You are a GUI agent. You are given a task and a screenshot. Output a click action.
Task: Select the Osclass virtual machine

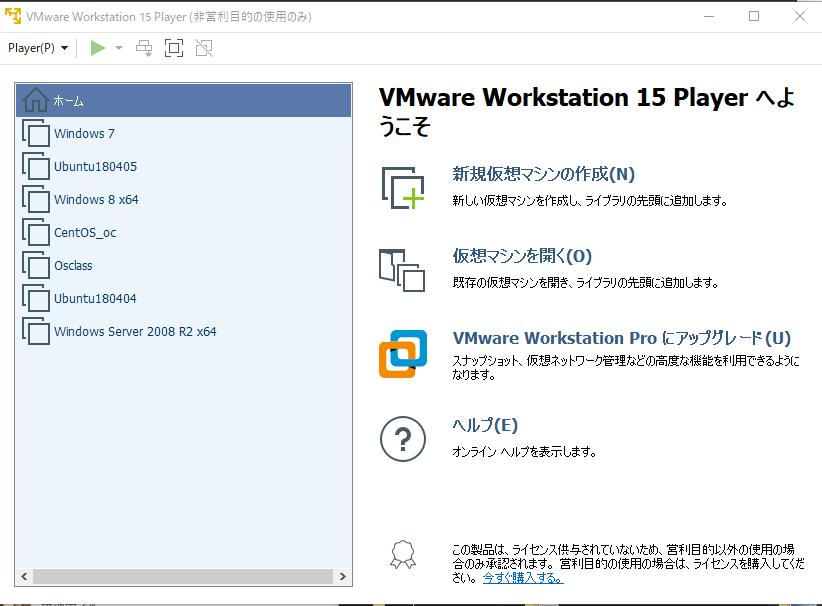click(x=183, y=265)
